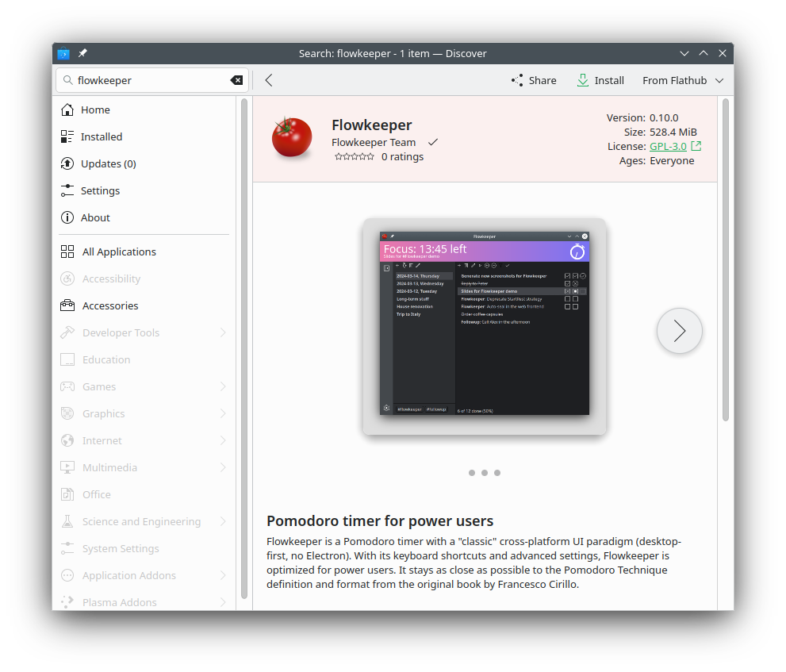This screenshot has width=786, height=672.
Task: Click the zero-ratings star row
Action: [355, 157]
